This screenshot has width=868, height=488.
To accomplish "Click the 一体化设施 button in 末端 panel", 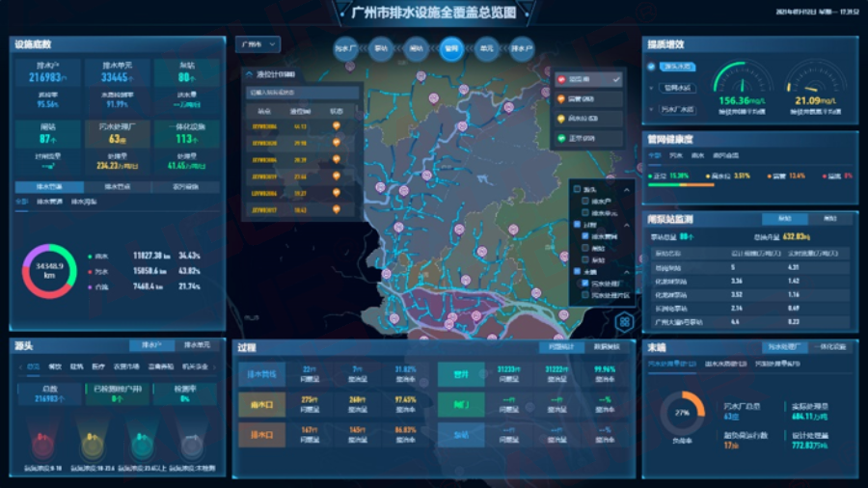I will coord(831,346).
